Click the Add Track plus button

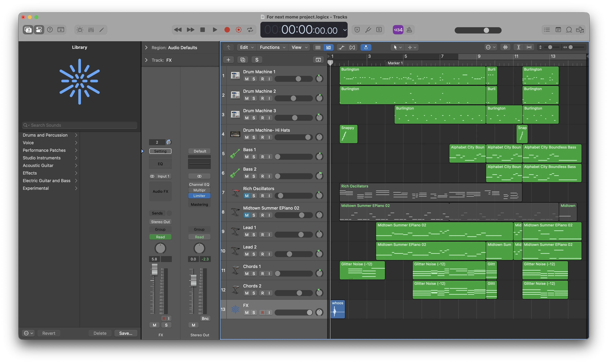click(x=228, y=60)
